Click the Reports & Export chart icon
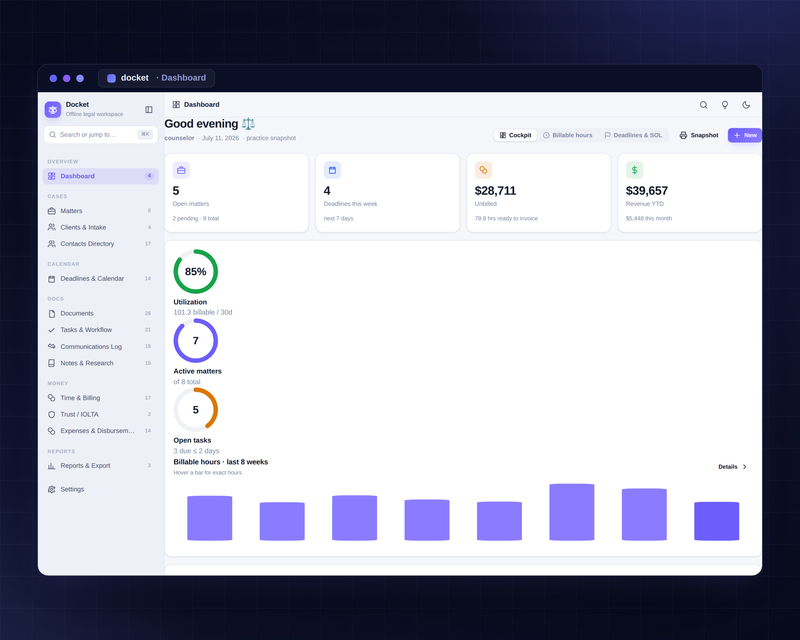800x640 pixels. [52, 466]
